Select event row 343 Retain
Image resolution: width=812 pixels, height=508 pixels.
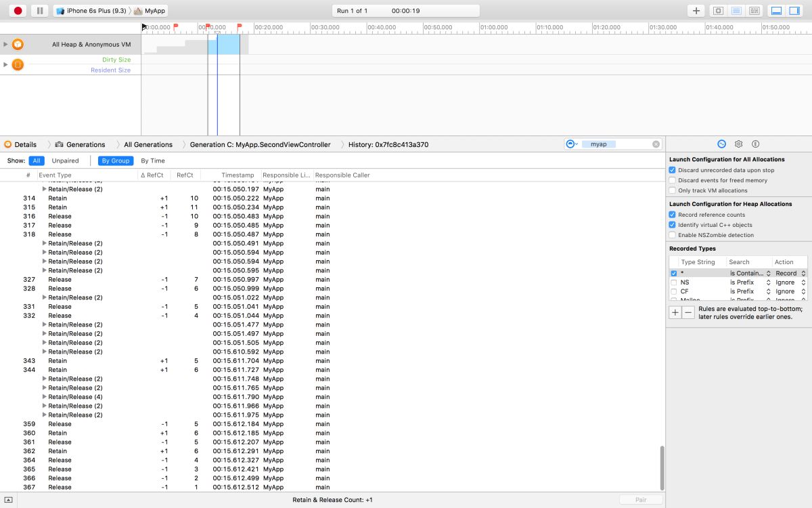tap(332, 361)
